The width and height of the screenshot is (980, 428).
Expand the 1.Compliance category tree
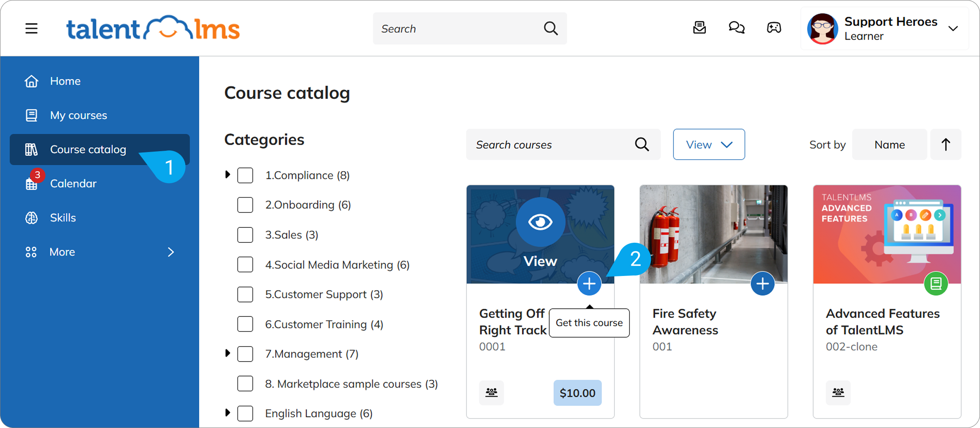(x=228, y=175)
